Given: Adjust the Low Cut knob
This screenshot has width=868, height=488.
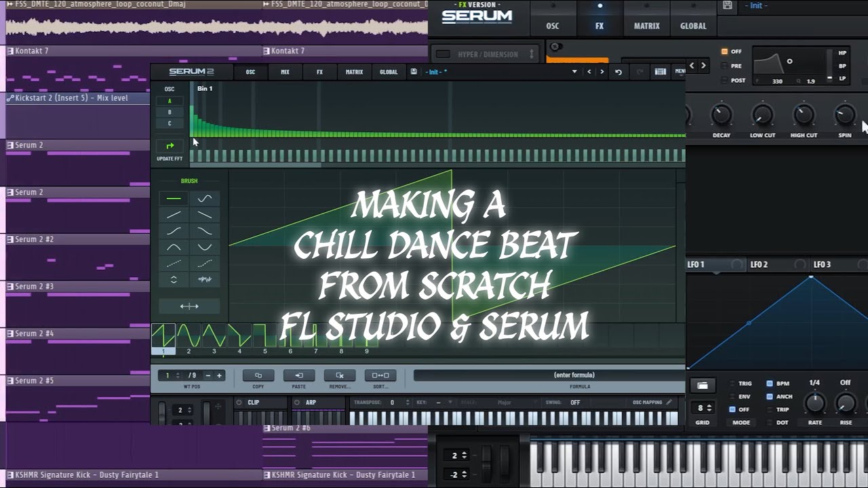Looking at the screenshot, I should pos(762,115).
